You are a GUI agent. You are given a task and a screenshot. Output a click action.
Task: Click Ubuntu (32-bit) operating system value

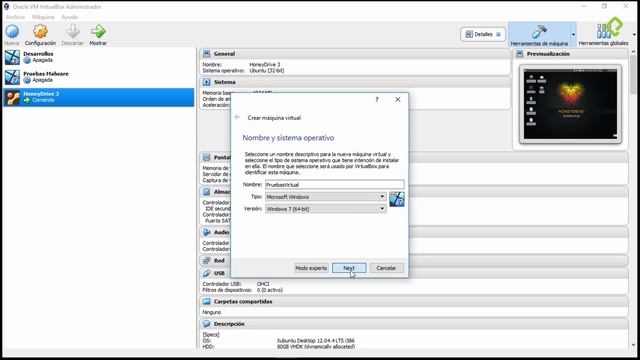tap(267, 71)
